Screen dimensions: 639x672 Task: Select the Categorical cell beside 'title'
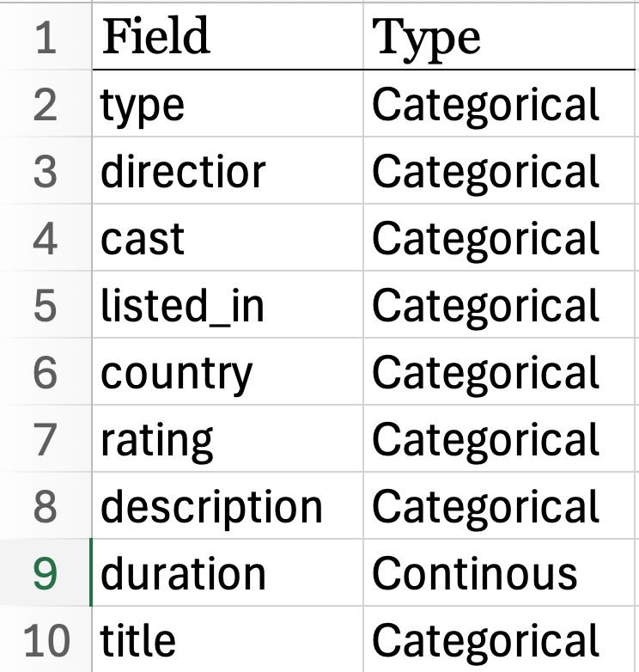[500, 640]
